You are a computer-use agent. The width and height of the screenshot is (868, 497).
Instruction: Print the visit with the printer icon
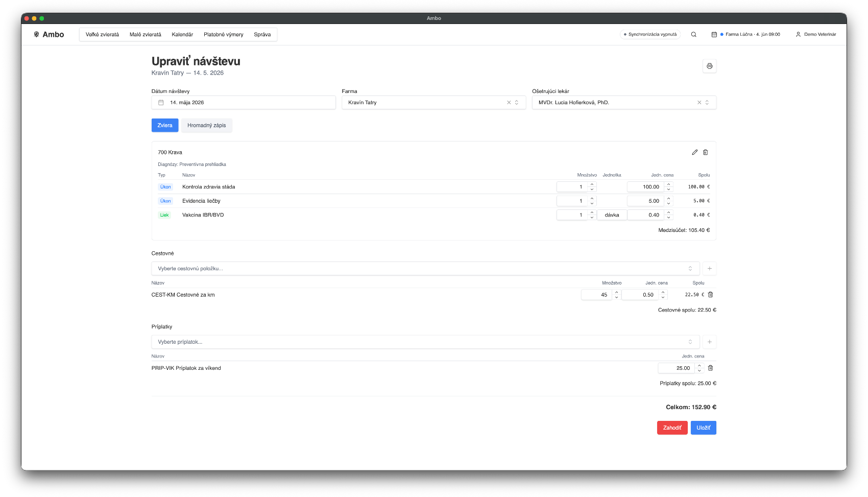(709, 66)
